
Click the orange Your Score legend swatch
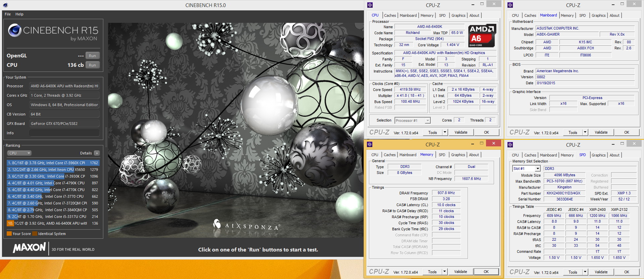(x=9, y=234)
